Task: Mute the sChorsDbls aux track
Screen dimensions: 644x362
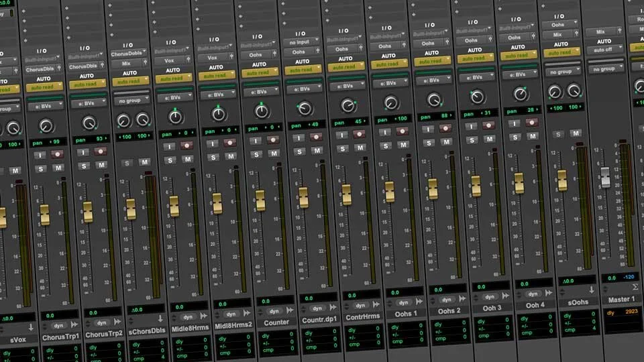Action: 144,162
